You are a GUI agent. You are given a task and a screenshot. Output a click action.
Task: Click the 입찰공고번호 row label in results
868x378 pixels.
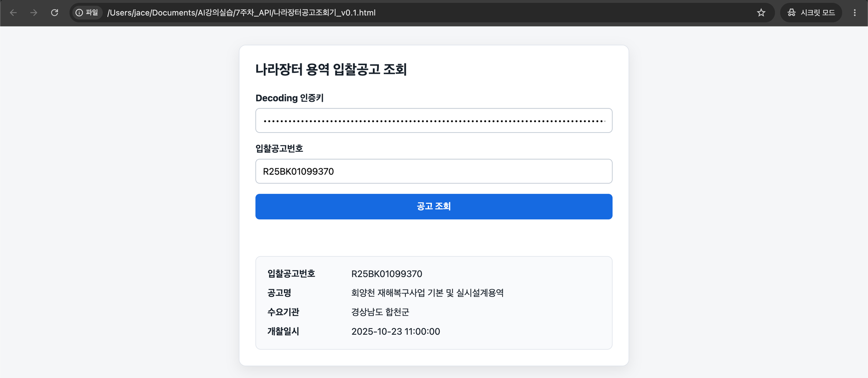[291, 274]
